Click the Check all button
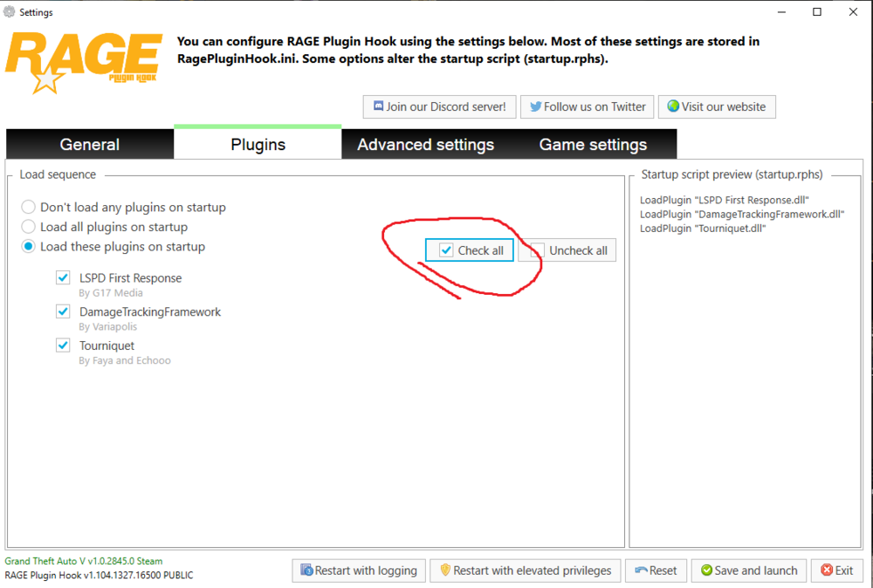Screen dimensions: 873x588 click(x=470, y=250)
